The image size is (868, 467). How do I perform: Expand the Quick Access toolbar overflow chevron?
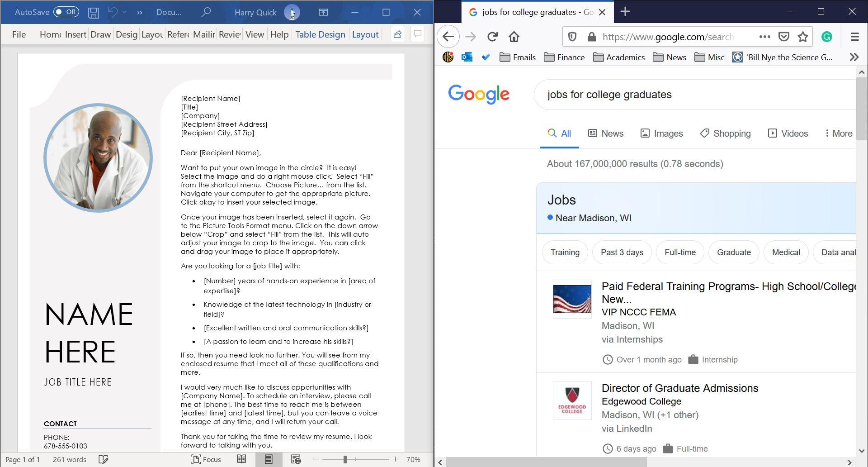pos(140,12)
